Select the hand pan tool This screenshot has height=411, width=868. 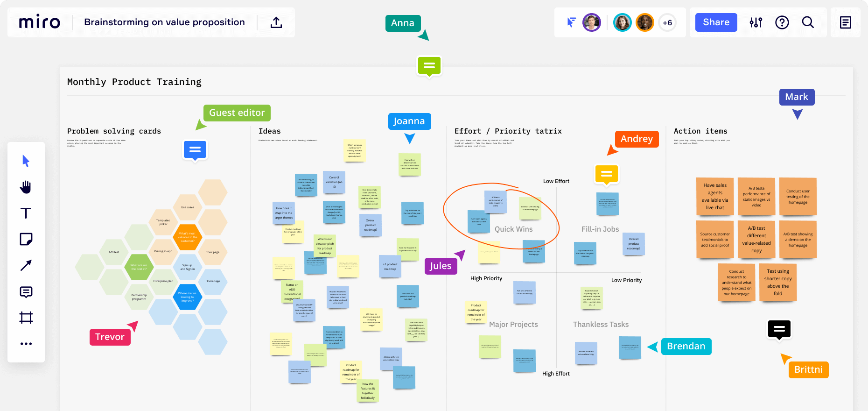tap(26, 187)
